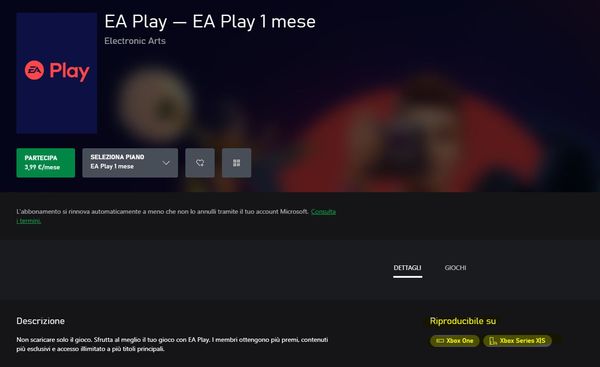Image resolution: width=600 pixels, height=367 pixels.
Task: Select the EA Play 1 mese plan text
Action: pos(112,166)
